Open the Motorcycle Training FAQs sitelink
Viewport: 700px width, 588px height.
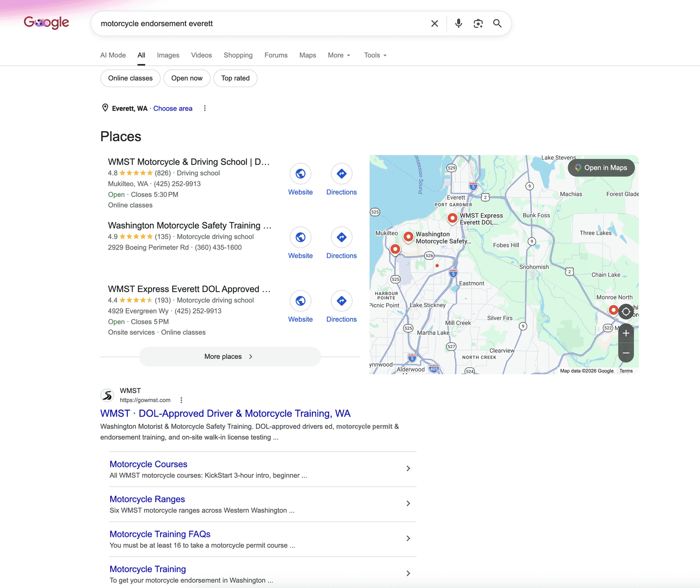tap(160, 534)
